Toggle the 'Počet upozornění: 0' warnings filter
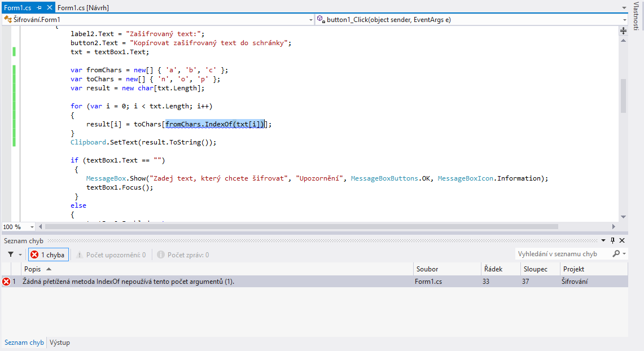This screenshot has width=644, height=351. tap(111, 255)
